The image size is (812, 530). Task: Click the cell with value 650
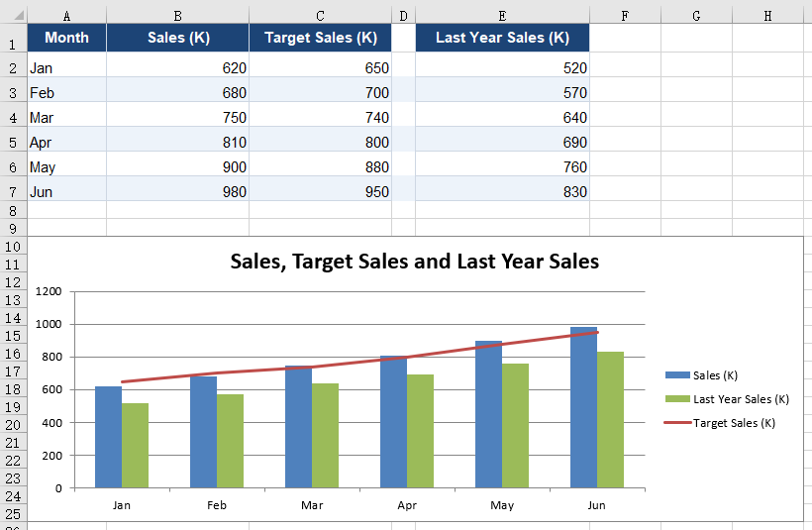320,64
